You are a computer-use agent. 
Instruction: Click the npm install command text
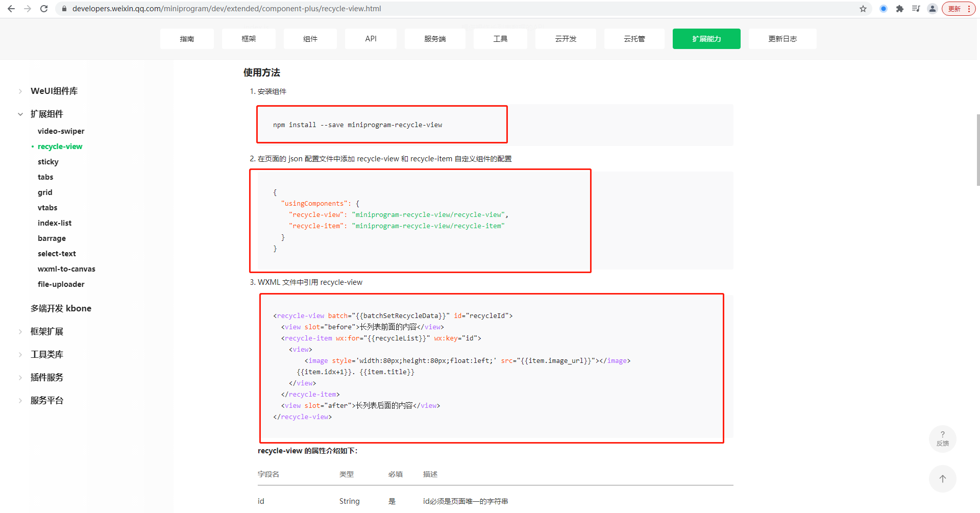coord(357,125)
